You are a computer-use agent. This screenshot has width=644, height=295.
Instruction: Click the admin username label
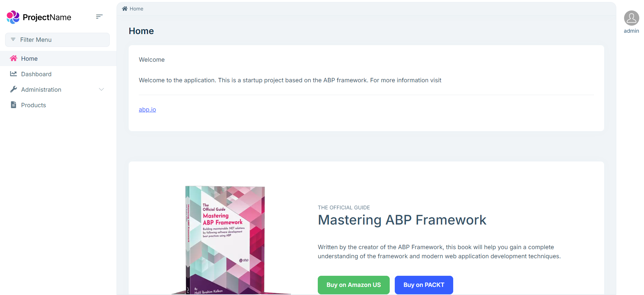631,31
